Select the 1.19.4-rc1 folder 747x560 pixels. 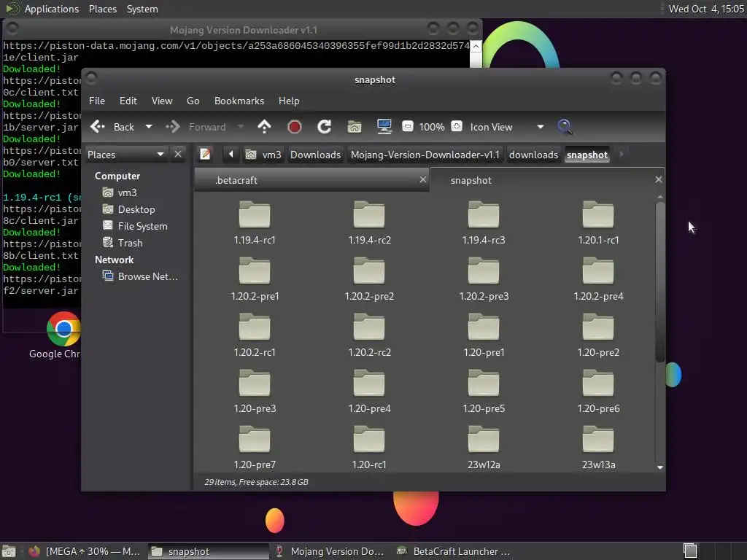[255, 223]
